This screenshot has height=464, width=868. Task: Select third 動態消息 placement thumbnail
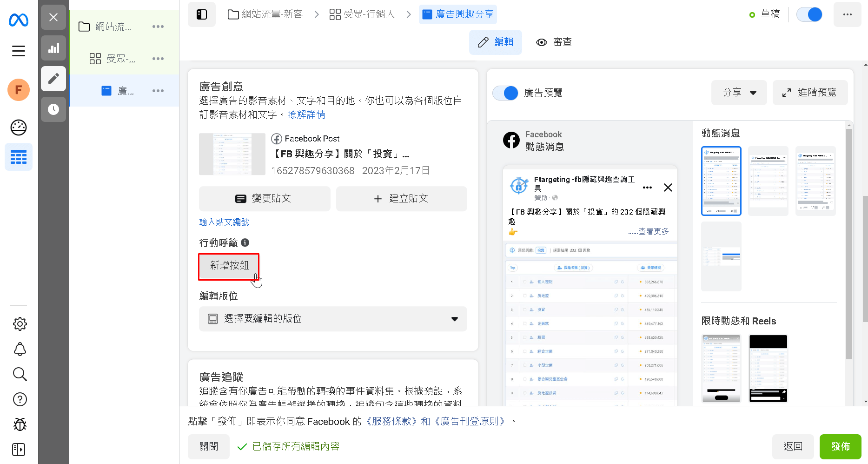(816, 181)
